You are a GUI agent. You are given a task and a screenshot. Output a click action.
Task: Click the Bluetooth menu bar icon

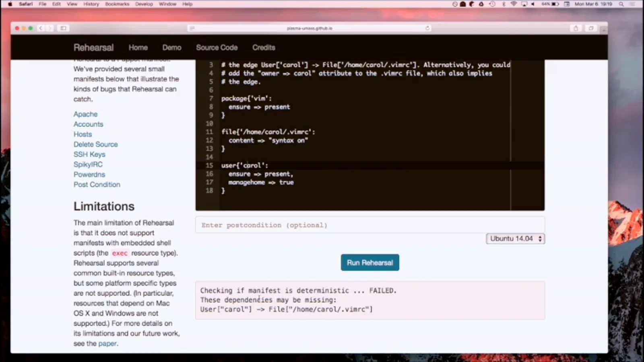[504, 4]
